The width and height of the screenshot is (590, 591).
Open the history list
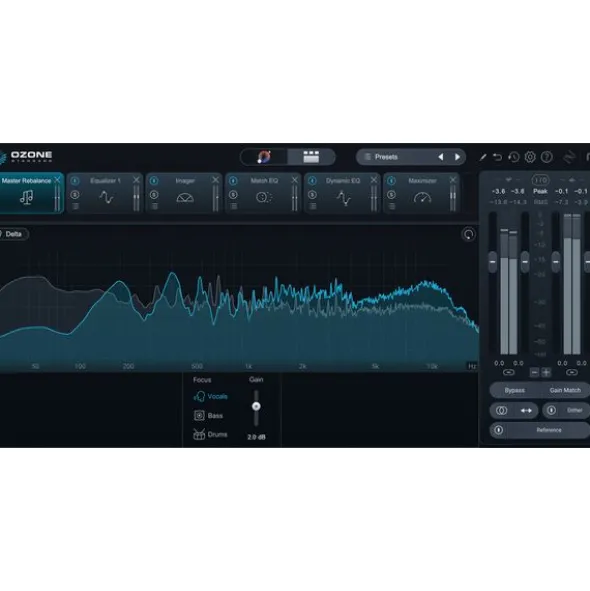coord(513,157)
